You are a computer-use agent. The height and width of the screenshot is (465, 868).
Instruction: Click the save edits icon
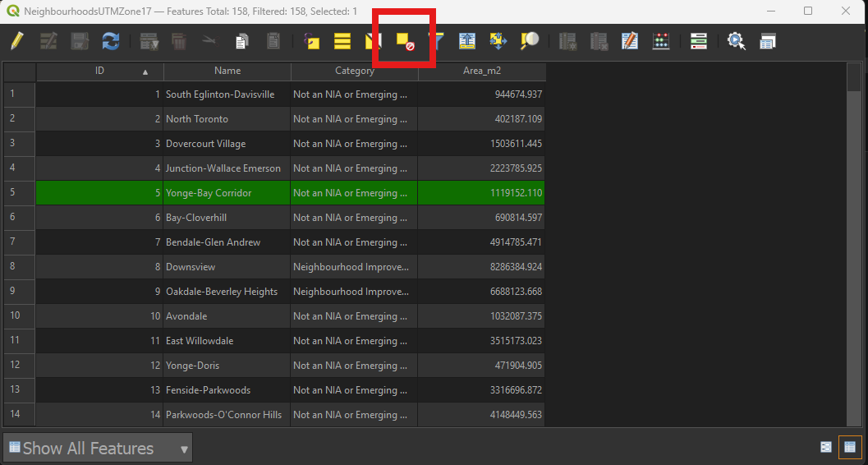click(80, 41)
